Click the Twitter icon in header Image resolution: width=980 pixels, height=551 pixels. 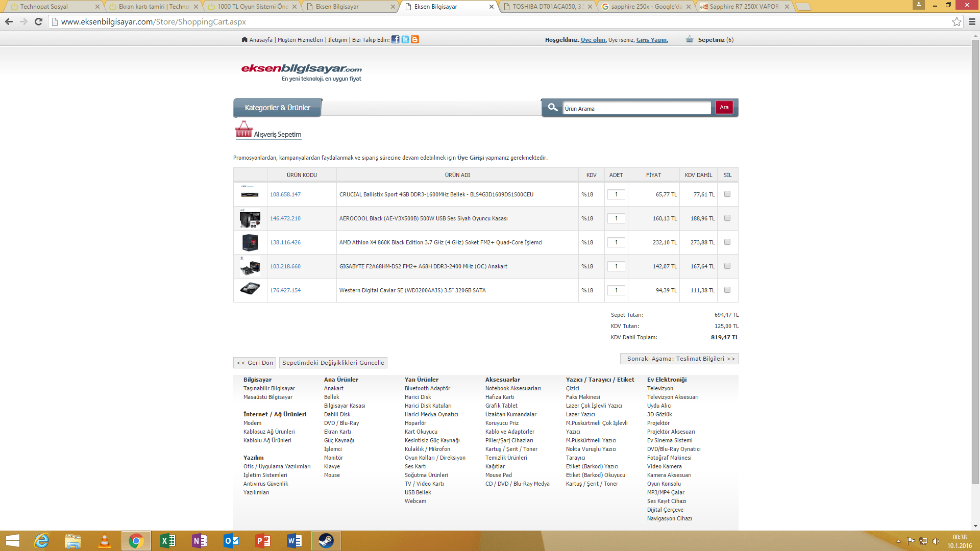405,39
